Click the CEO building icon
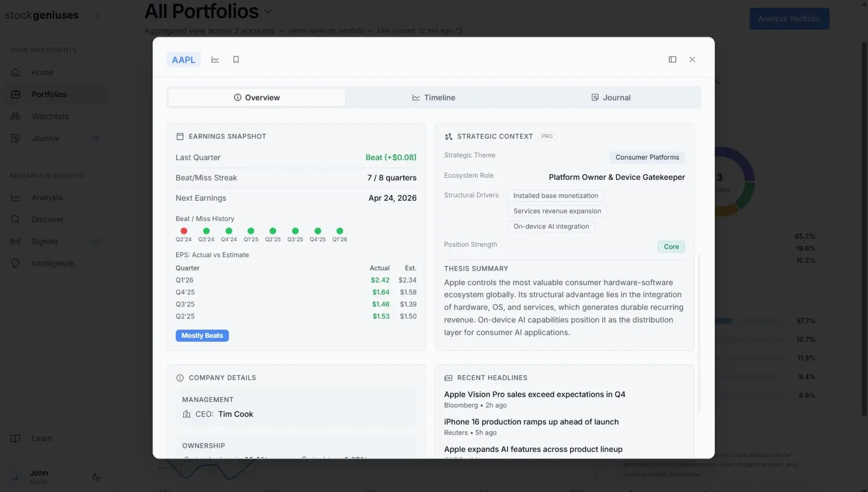868x492 pixels. (x=187, y=414)
